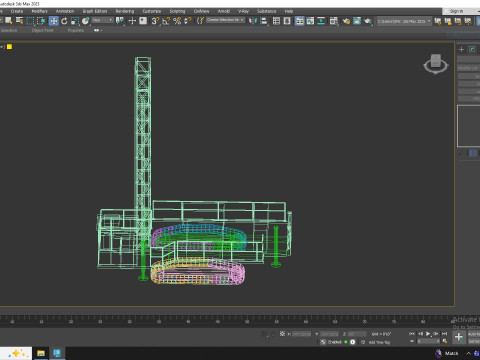Open the Create Selection Set dropdown
Screen dimensions: 480x360
225,20
